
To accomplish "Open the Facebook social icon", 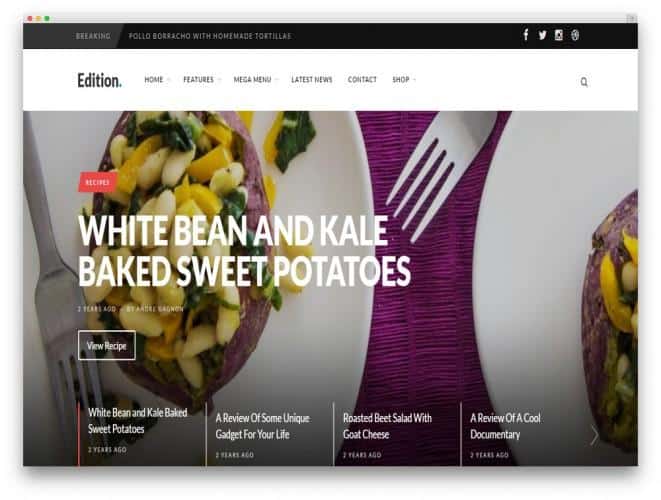I will tap(526, 35).
